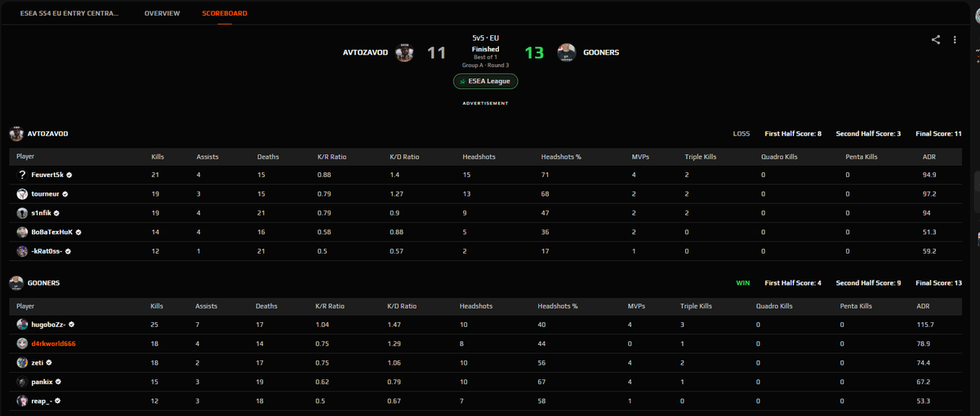Open reap_- player profile link
The image size is (980, 416).
[42, 401]
